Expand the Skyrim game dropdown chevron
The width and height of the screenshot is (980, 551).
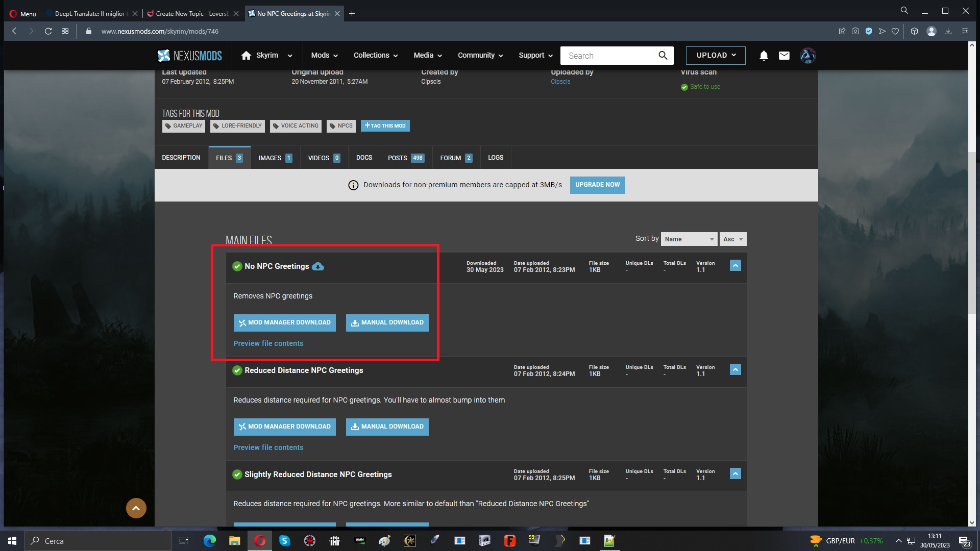point(290,56)
